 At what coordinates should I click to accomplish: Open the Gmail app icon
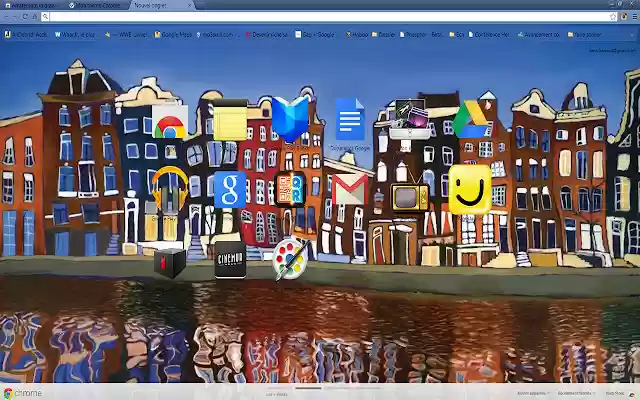coord(350,189)
